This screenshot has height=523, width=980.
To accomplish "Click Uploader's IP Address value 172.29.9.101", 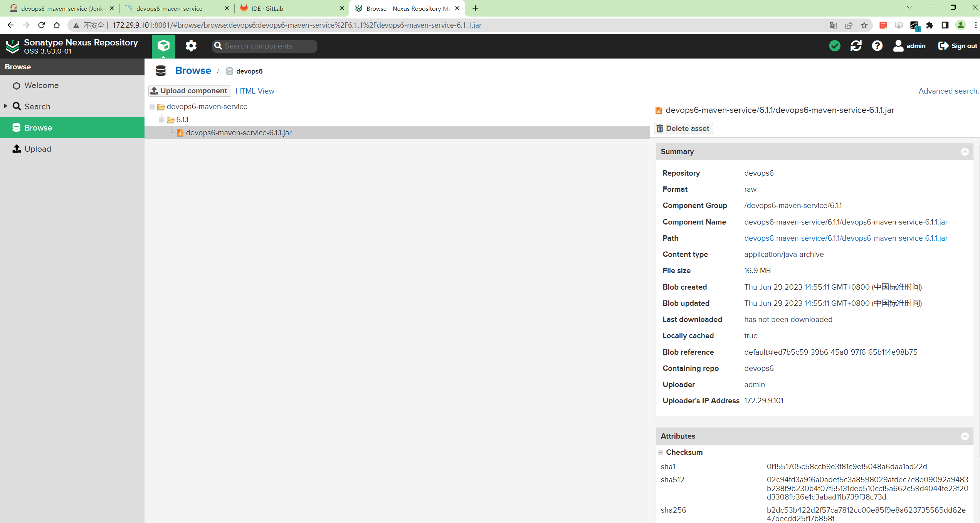I will (763, 401).
